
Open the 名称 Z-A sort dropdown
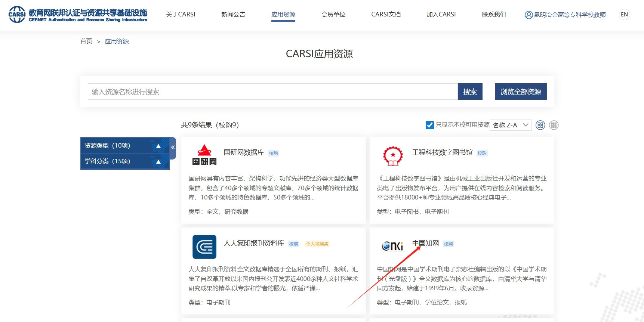coord(511,125)
